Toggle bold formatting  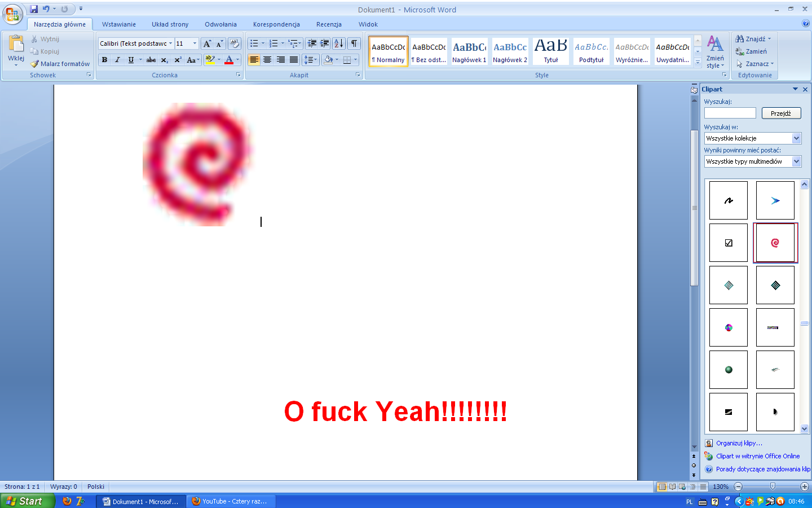[104, 60]
